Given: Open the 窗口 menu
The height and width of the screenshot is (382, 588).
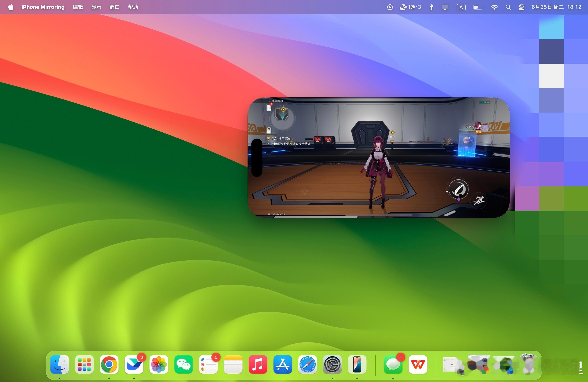Looking at the screenshot, I should (115, 7).
